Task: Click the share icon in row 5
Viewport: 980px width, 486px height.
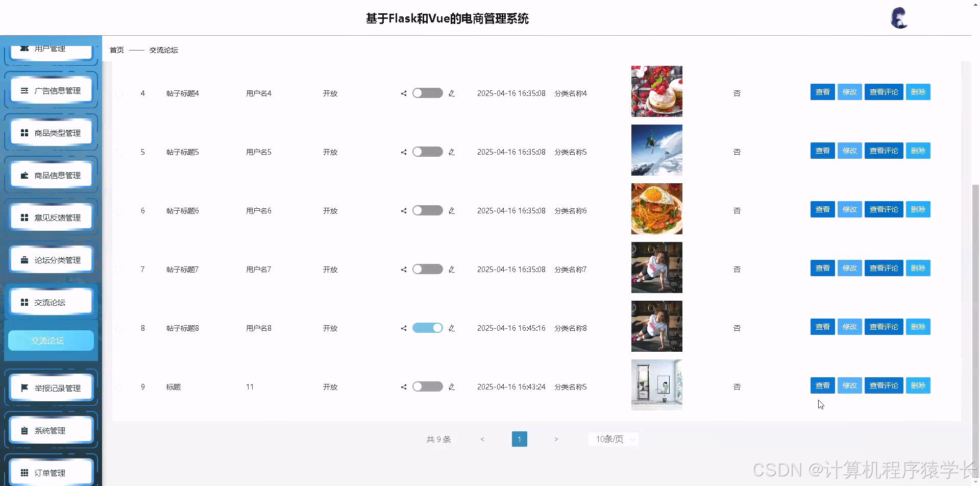Action: pyautogui.click(x=404, y=152)
